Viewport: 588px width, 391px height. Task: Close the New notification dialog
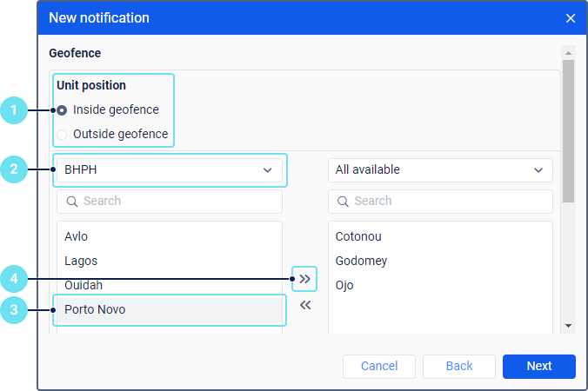[x=571, y=18]
